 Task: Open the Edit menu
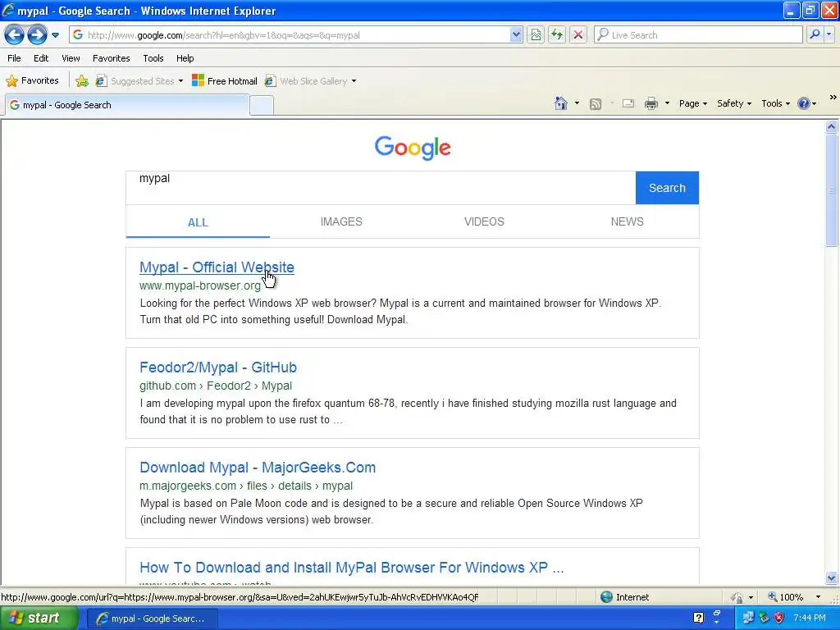[41, 58]
